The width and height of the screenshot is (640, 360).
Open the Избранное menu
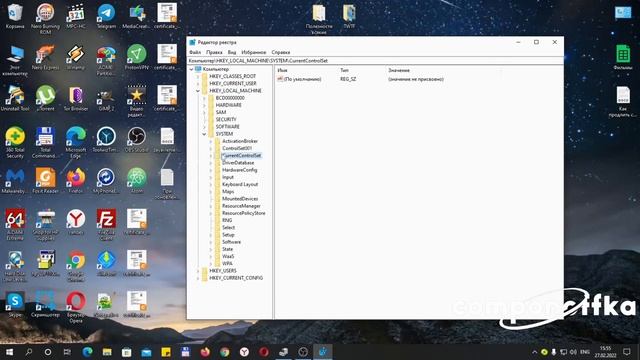[x=253, y=52]
